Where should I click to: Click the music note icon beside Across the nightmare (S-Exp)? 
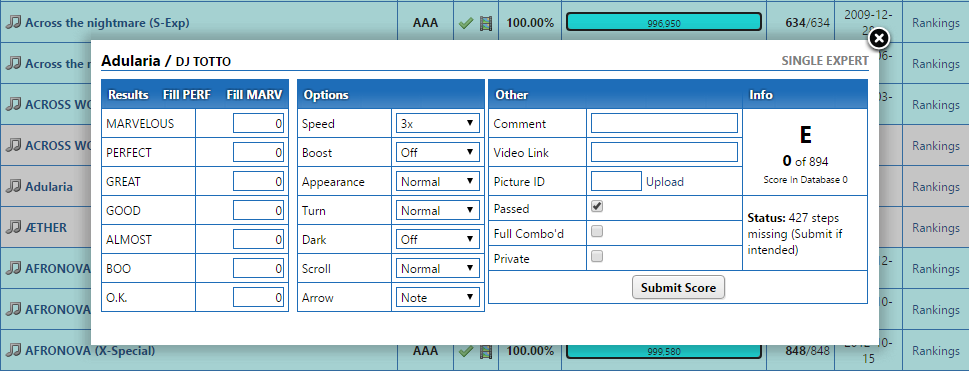click(x=14, y=23)
